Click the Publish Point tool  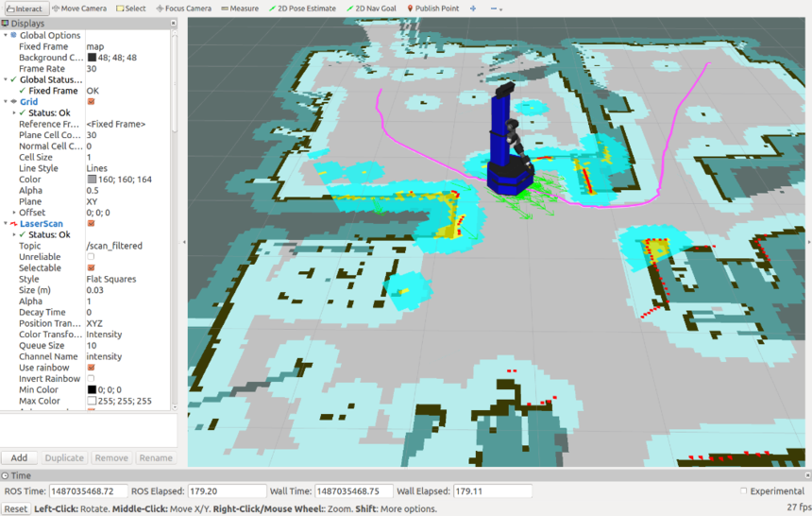(433, 9)
